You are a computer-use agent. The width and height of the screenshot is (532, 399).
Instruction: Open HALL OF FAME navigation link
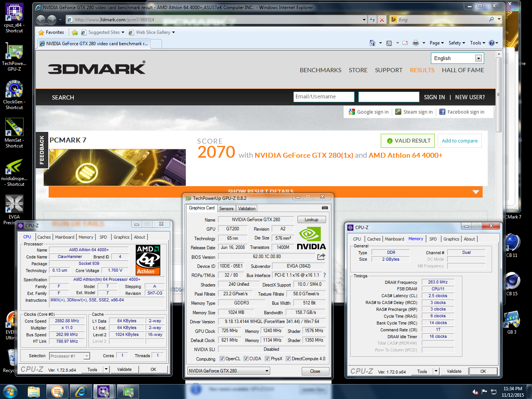click(x=463, y=70)
